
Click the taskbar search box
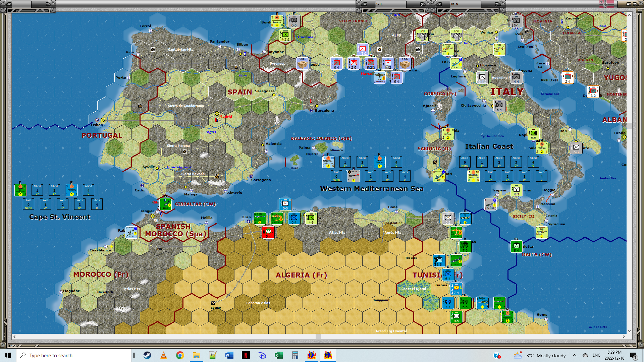[74, 355]
